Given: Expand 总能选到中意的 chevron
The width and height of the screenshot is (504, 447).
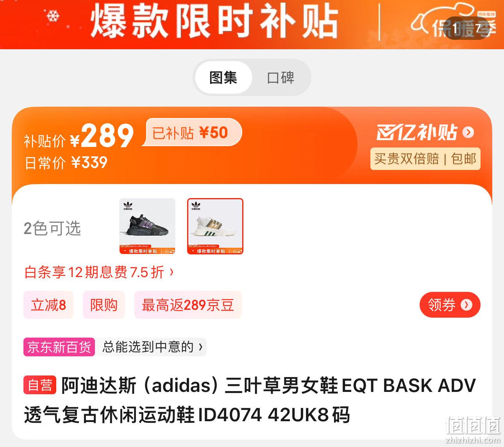Looking at the screenshot, I should pyautogui.click(x=201, y=347).
